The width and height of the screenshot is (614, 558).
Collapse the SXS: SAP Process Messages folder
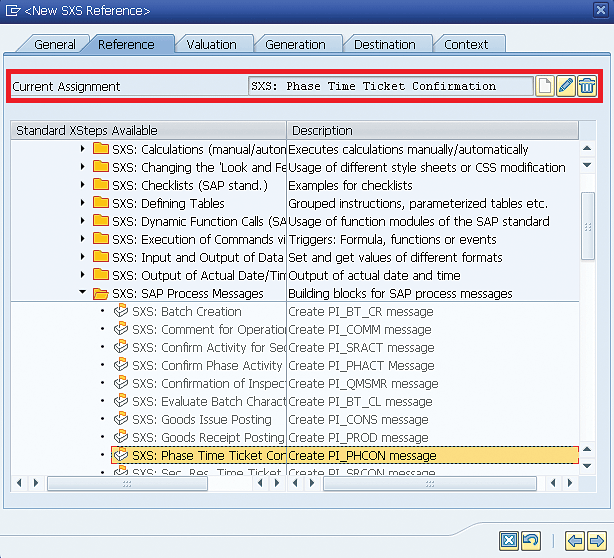pos(82,294)
